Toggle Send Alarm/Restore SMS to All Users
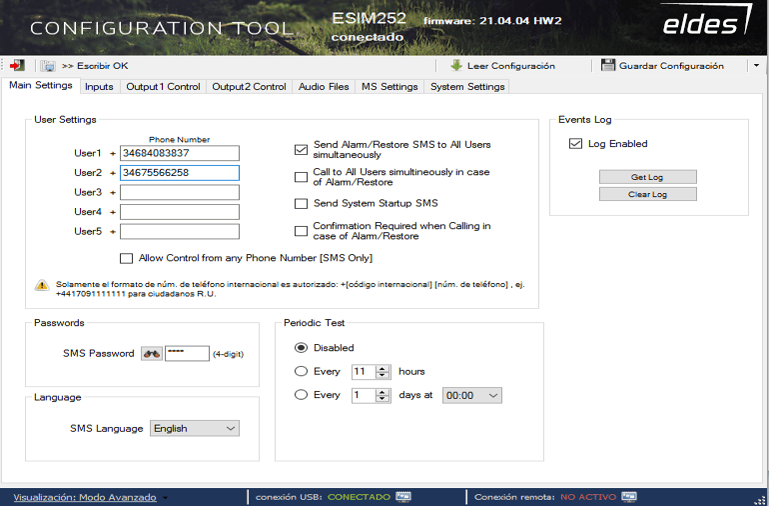The image size is (769, 506). [x=301, y=150]
